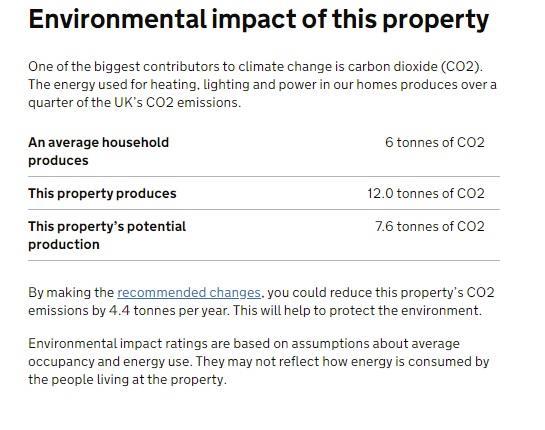Click the 'quarter of the UK's CO2 emissions' line
This screenshot has width=545, height=430.
[134, 103]
